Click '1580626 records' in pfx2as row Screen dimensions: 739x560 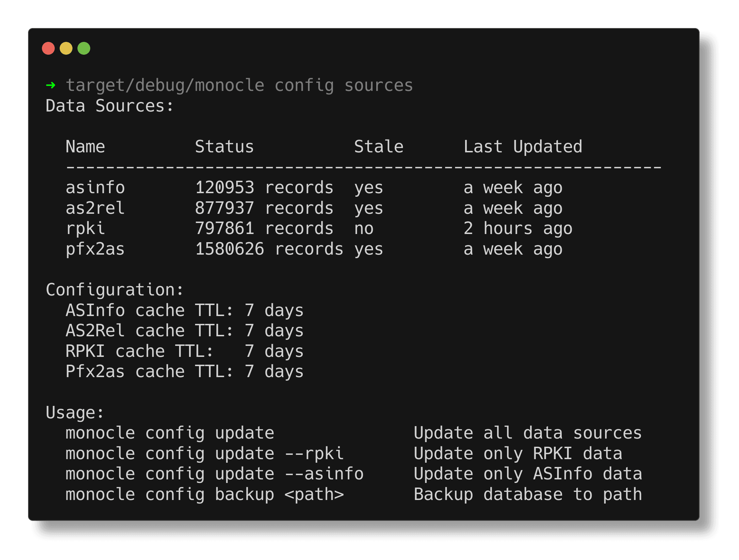point(269,249)
